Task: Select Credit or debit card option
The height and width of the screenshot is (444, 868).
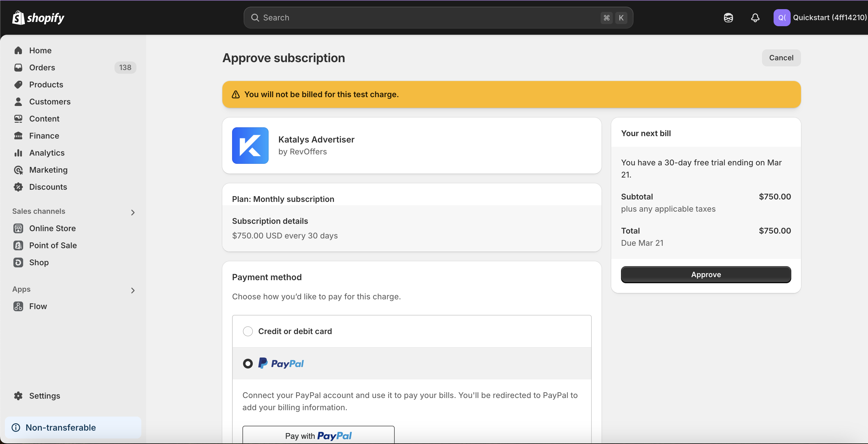Action: 248,331
